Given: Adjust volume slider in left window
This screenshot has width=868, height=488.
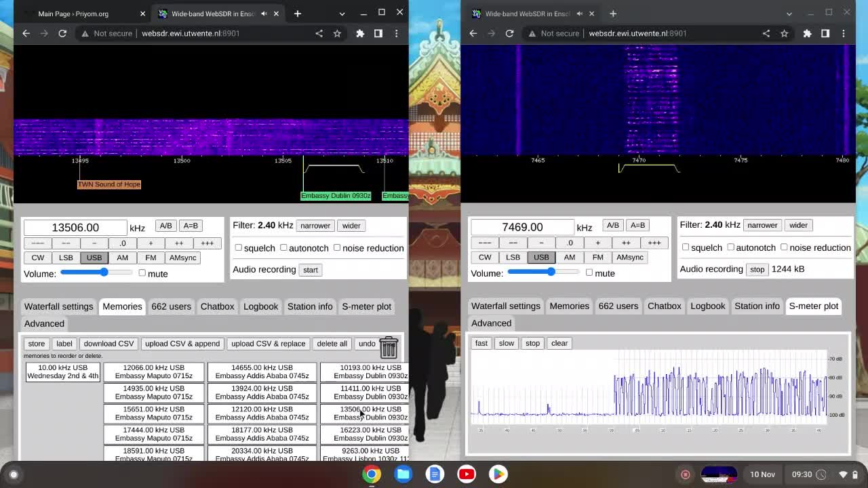Looking at the screenshot, I should coord(96,272).
